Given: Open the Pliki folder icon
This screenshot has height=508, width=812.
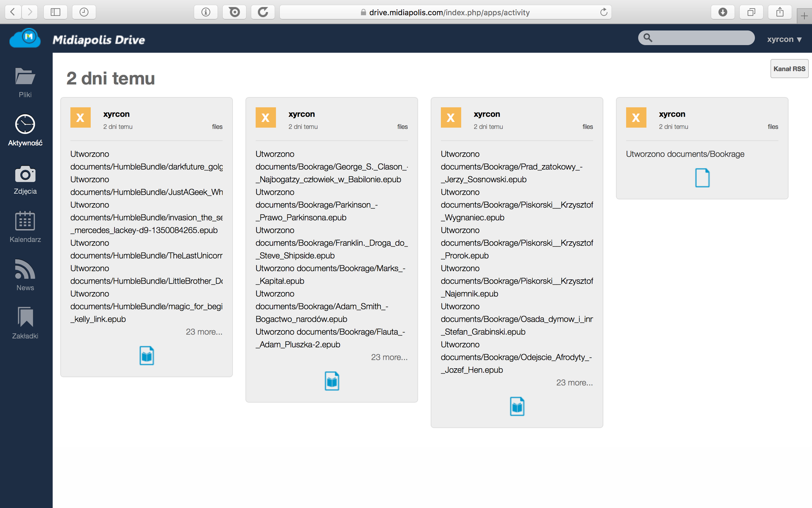Looking at the screenshot, I should (x=25, y=76).
